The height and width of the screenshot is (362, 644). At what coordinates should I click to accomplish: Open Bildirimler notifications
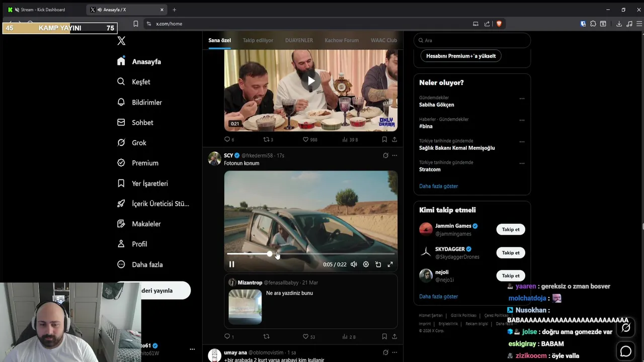[139, 102]
